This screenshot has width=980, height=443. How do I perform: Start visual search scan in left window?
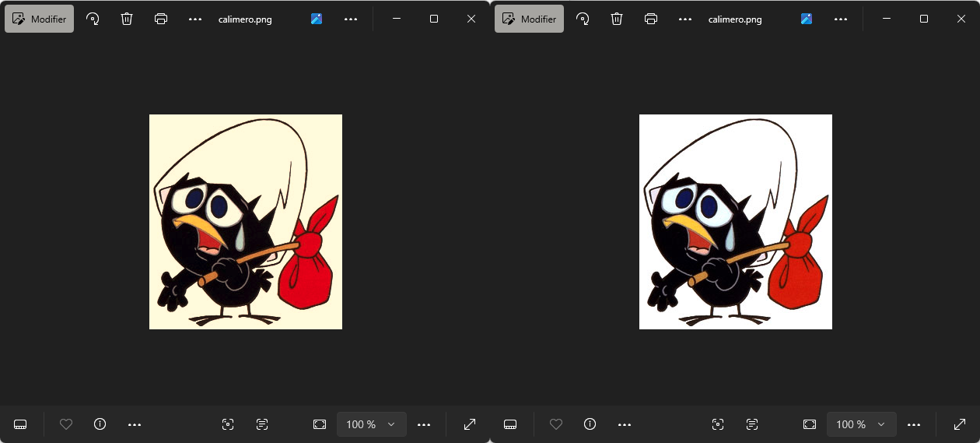(228, 424)
